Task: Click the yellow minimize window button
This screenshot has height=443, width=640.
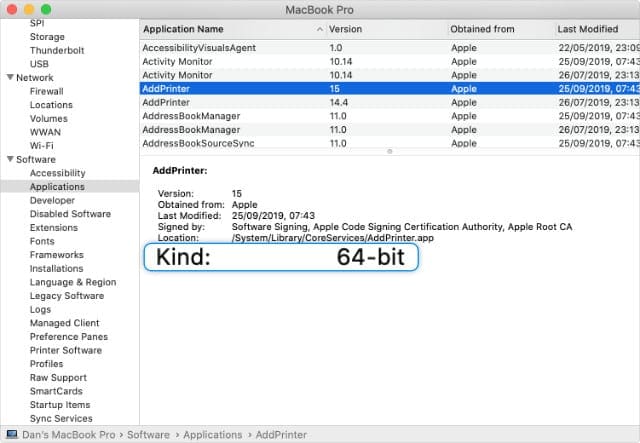Action: click(28, 9)
